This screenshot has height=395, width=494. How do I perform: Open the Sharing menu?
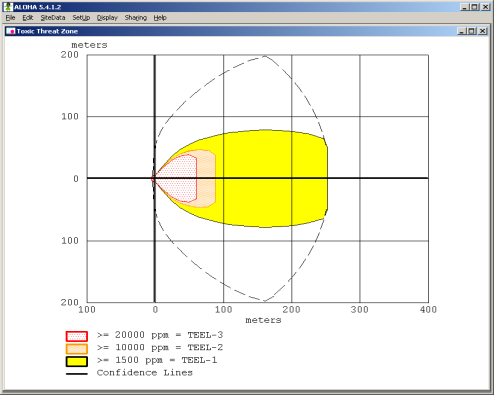[x=136, y=18]
